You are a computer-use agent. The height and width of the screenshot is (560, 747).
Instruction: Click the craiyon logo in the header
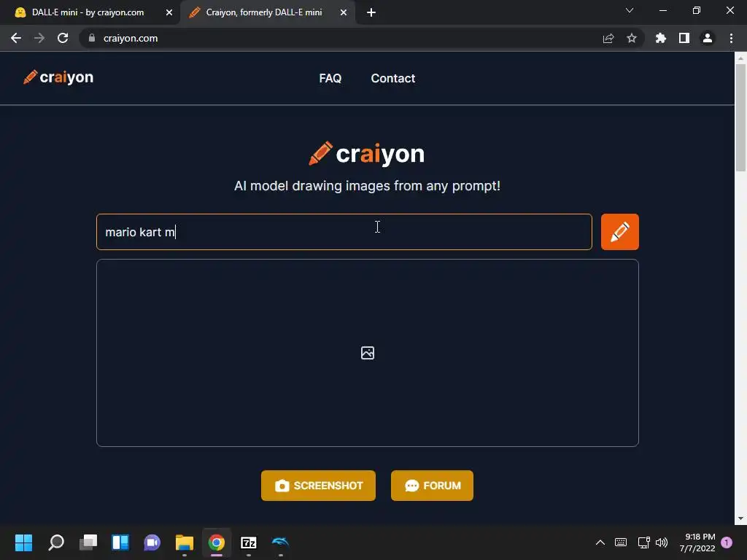coord(58,77)
